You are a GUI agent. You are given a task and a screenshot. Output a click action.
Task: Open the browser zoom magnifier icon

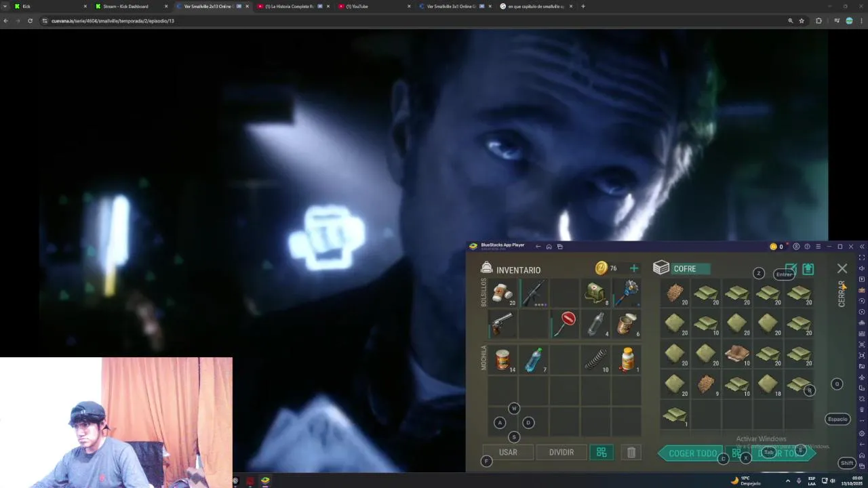point(790,21)
